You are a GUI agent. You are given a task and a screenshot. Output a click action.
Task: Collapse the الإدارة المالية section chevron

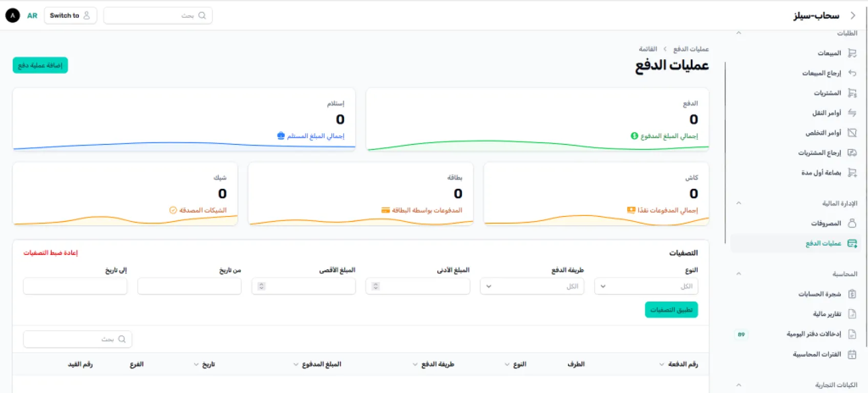coord(739,203)
